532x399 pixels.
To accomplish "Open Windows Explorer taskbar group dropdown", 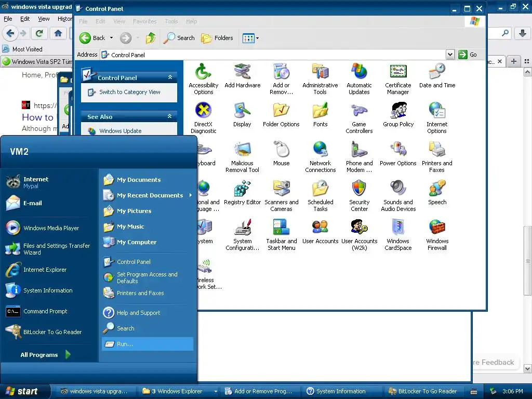I will pyautogui.click(x=216, y=391).
